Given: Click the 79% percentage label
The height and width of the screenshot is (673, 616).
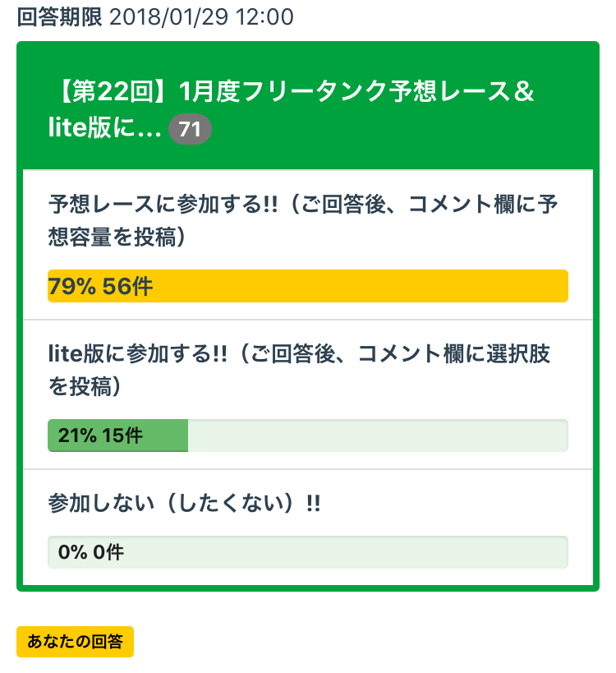Looking at the screenshot, I should [x=72, y=287].
